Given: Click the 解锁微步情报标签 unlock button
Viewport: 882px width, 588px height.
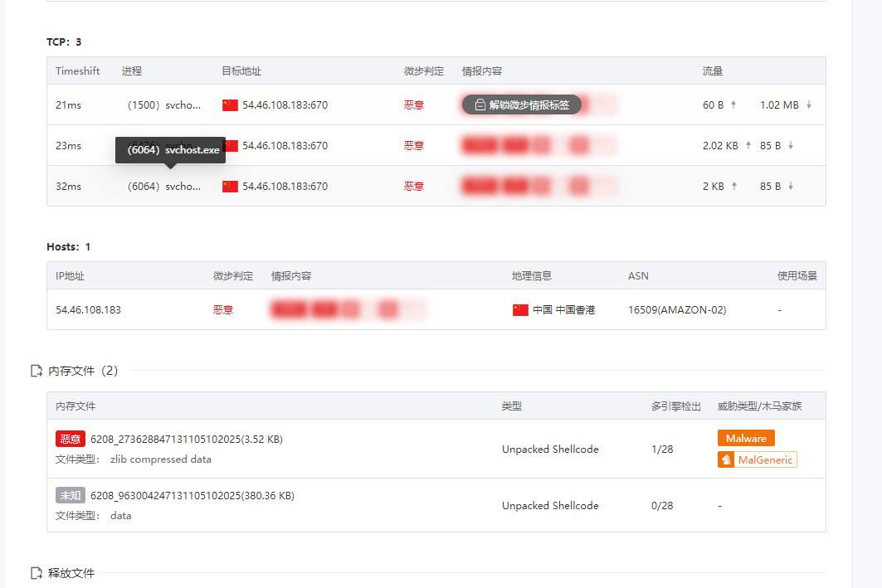Looking at the screenshot, I should (521, 105).
